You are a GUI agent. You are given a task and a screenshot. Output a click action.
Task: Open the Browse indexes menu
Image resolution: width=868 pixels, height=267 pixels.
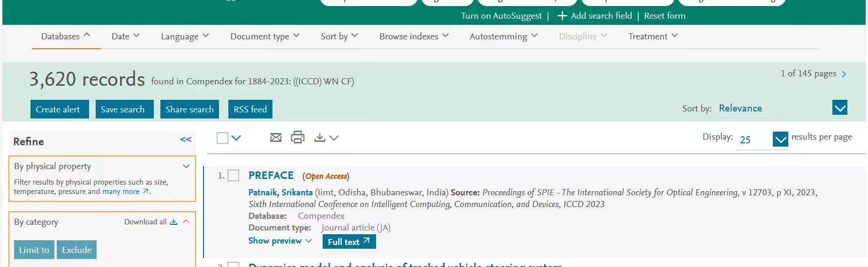tap(414, 37)
